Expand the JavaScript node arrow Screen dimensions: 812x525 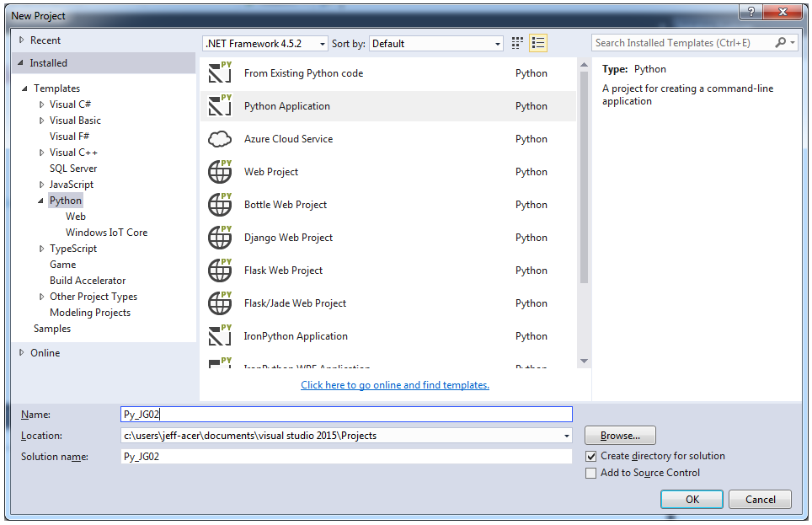click(41, 185)
